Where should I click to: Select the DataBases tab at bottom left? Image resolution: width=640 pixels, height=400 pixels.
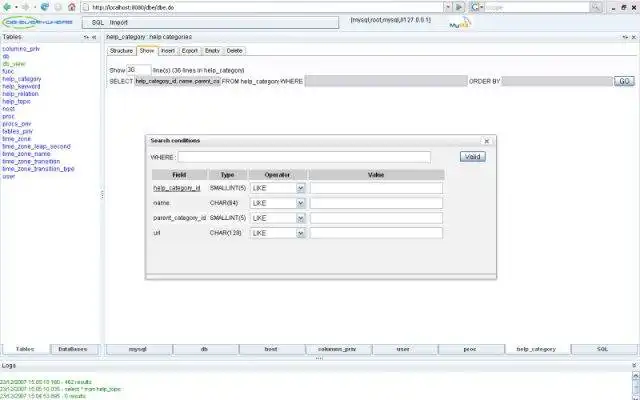click(x=73, y=349)
